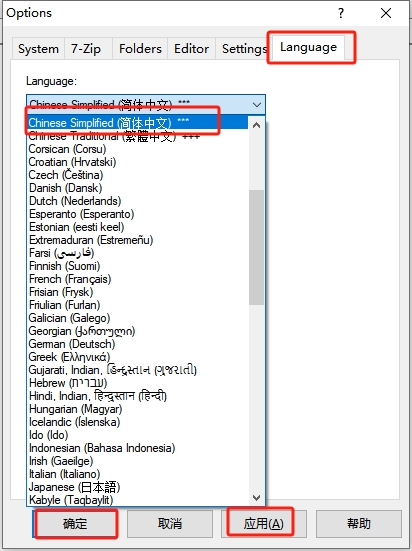This screenshot has width=412, height=551.
Task: Click the ? help icon in title bar
Action: pyautogui.click(x=341, y=13)
